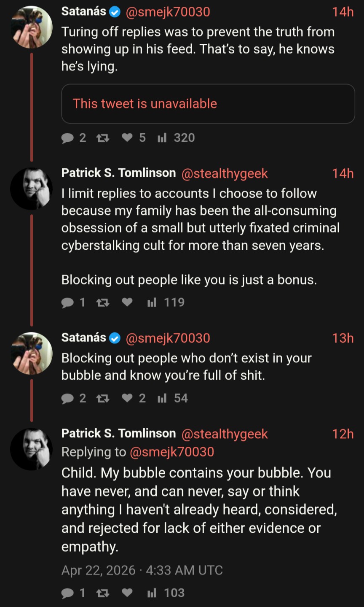
Task: Open the unavailable quoted tweet box
Action: tap(208, 104)
